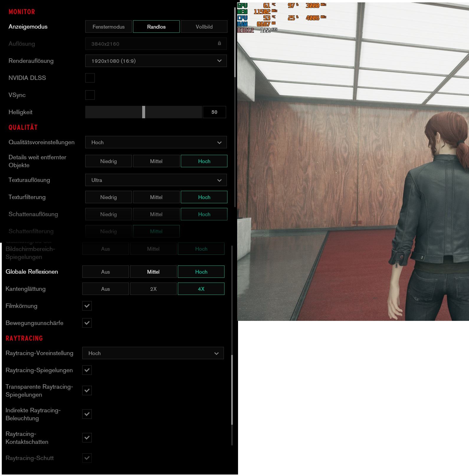Screen dimensions: 469x476
Task: Set Kantenglättung to 4X
Action: [201, 289]
